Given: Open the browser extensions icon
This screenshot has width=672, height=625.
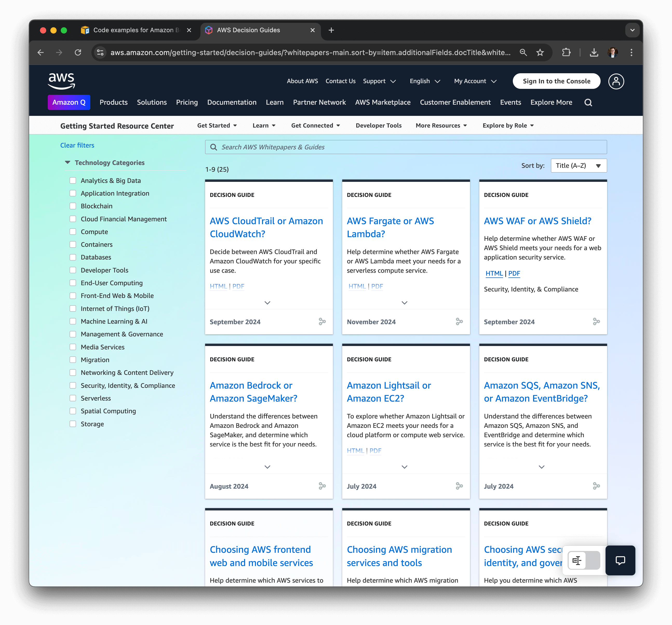Looking at the screenshot, I should pos(567,52).
